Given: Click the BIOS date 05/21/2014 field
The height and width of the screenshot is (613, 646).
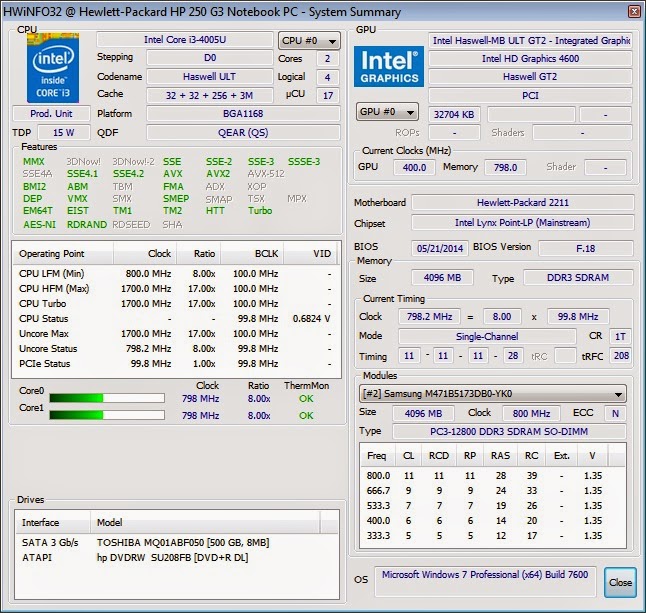Looking at the screenshot, I should [x=440, y=248].
